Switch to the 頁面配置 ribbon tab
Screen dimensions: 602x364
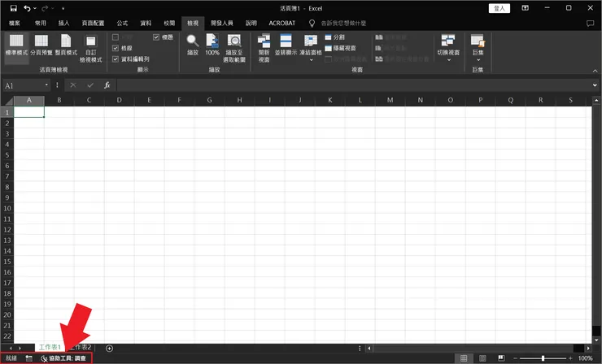(x=93, y=23)
